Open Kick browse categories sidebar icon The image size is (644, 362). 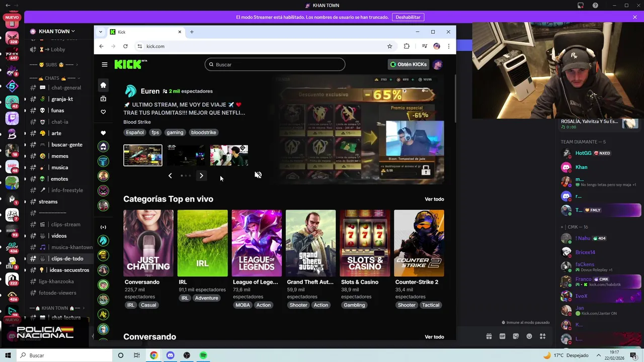103,99
